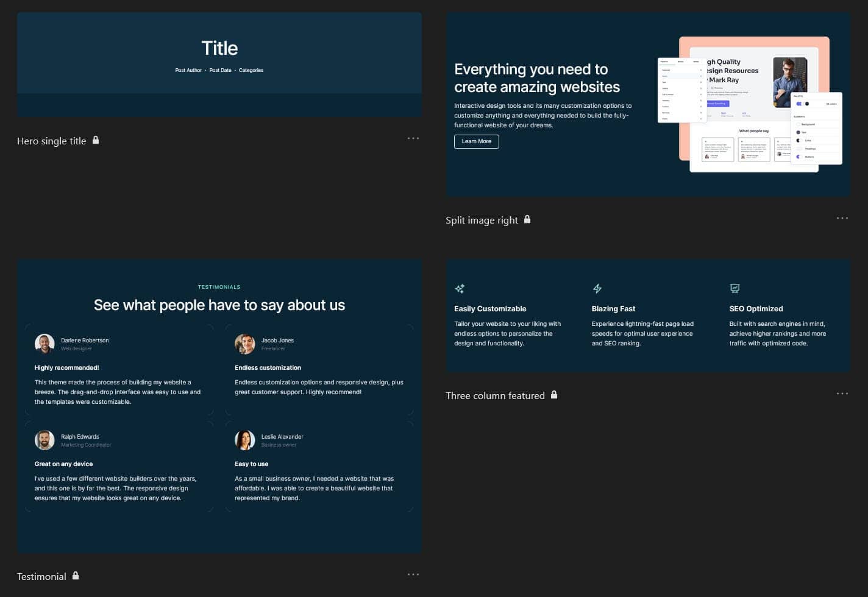Click the Split image right label
868x597 pixels.
click(482, 220)
